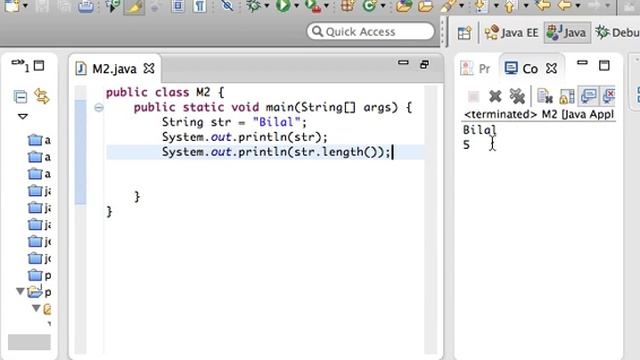Collapse the open project folder 'p'

pos(20,291)
